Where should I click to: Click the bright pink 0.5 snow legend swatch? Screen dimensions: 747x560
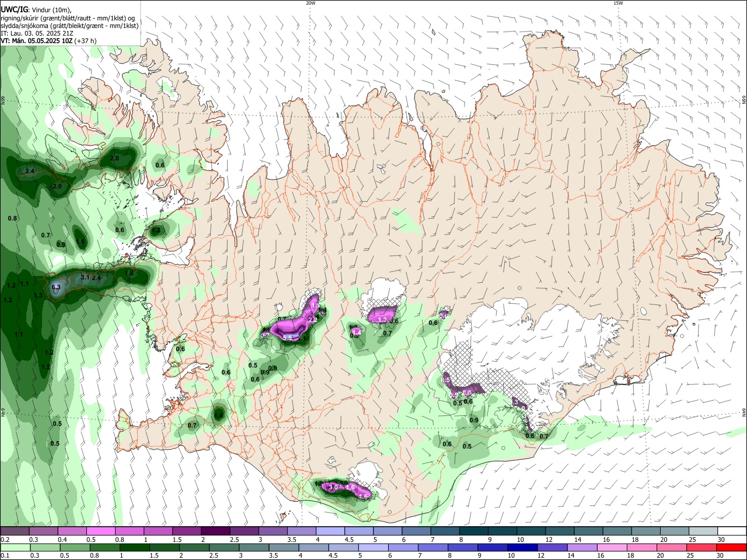coord(100,531)
